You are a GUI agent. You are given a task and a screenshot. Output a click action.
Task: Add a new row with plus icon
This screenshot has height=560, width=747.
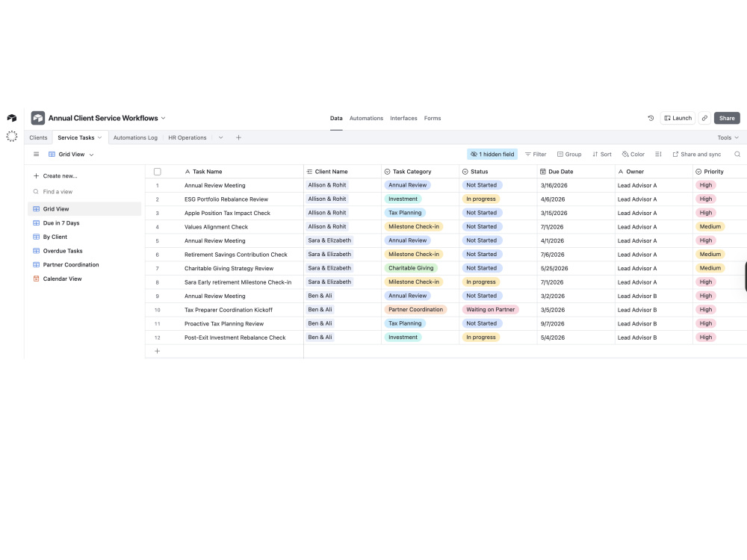pyautogui.click(x=157, y=352)
